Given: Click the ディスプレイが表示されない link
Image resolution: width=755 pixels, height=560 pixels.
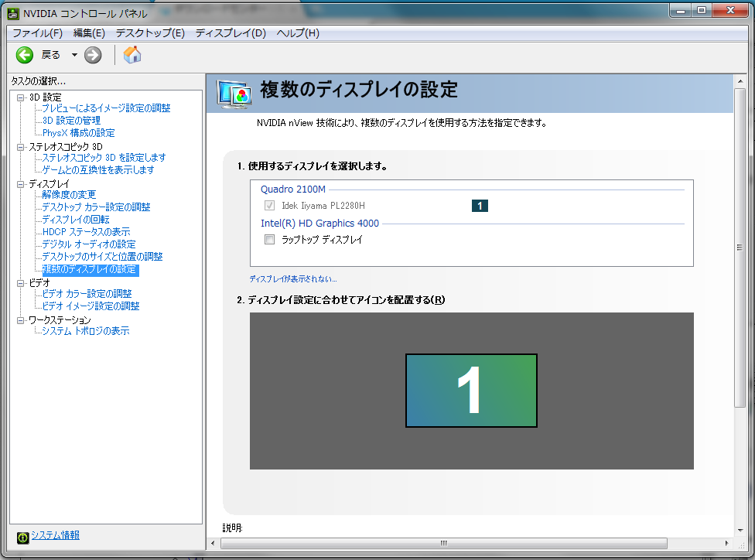Looking at the screenshot, I should 292,278.
